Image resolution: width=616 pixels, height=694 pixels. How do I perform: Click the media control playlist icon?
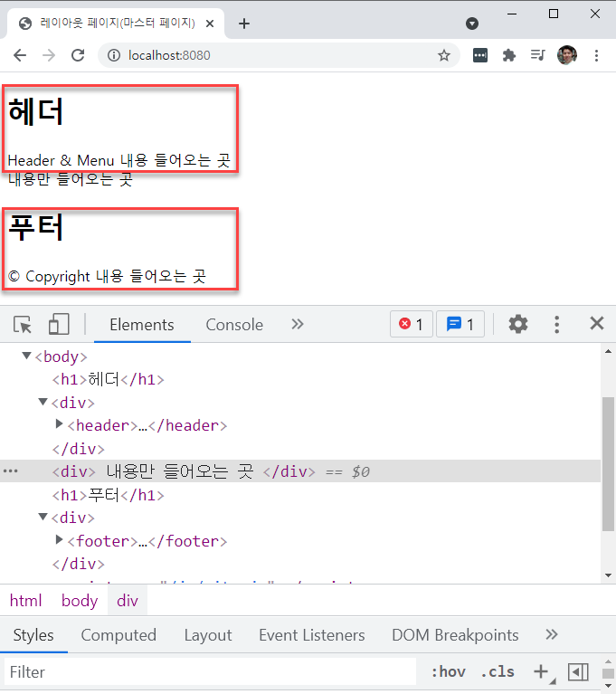coord(537,55)
